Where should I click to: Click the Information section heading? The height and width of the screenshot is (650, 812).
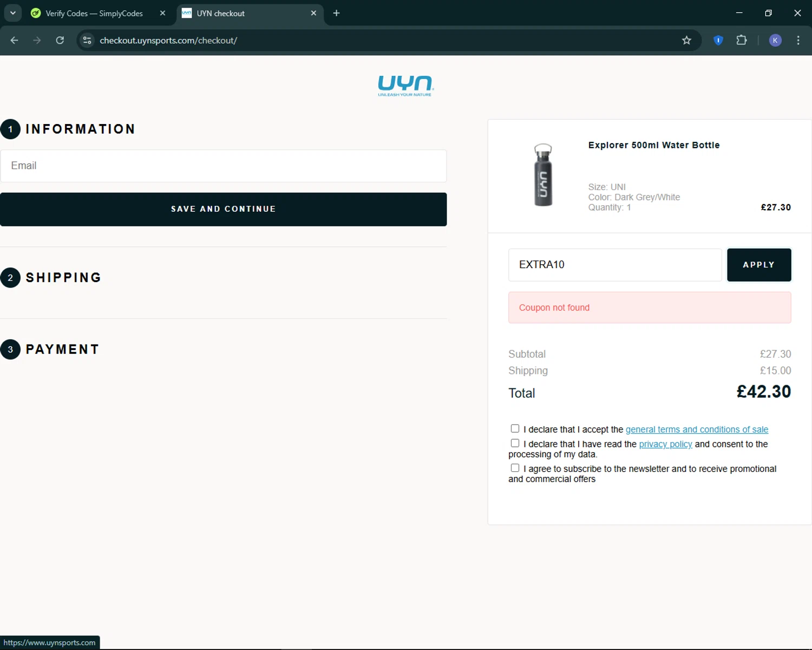[81, 129]
